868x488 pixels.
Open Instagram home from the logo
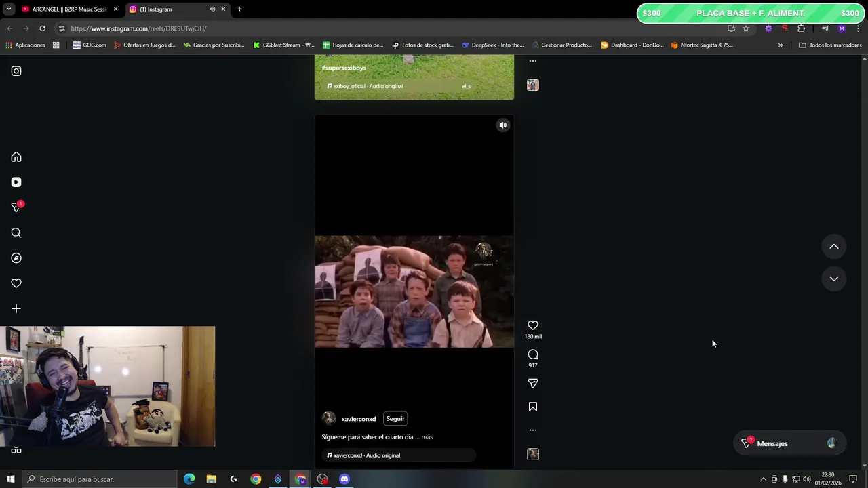[16, 70]
